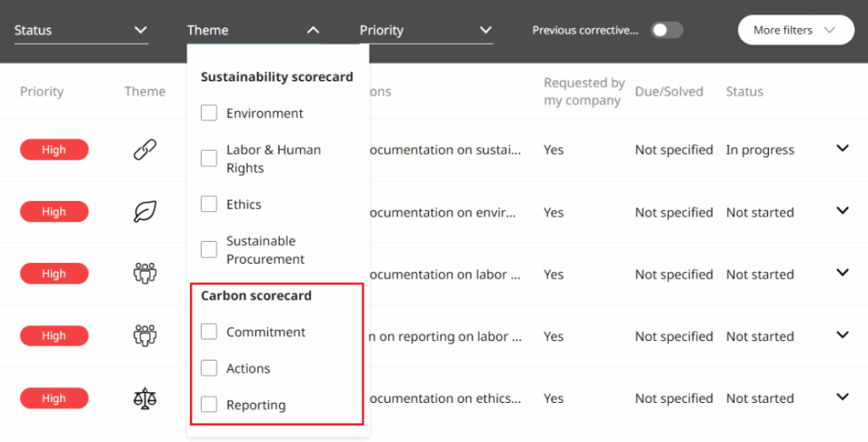This screenshot has width=868, height=442.
Task: Select the Sustainable Procurement checkbox
Action: [209, 249]
